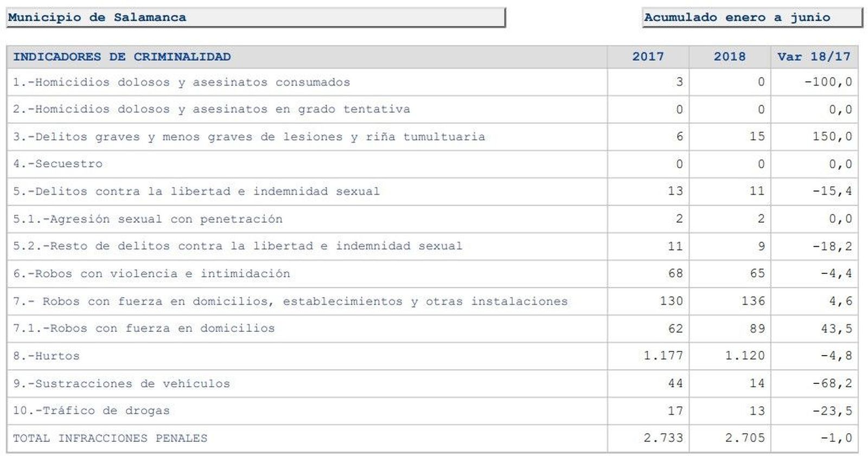Select the Tráfico de drogas row label
Screen dimensions: 868x456
click(x=91, y=411)
